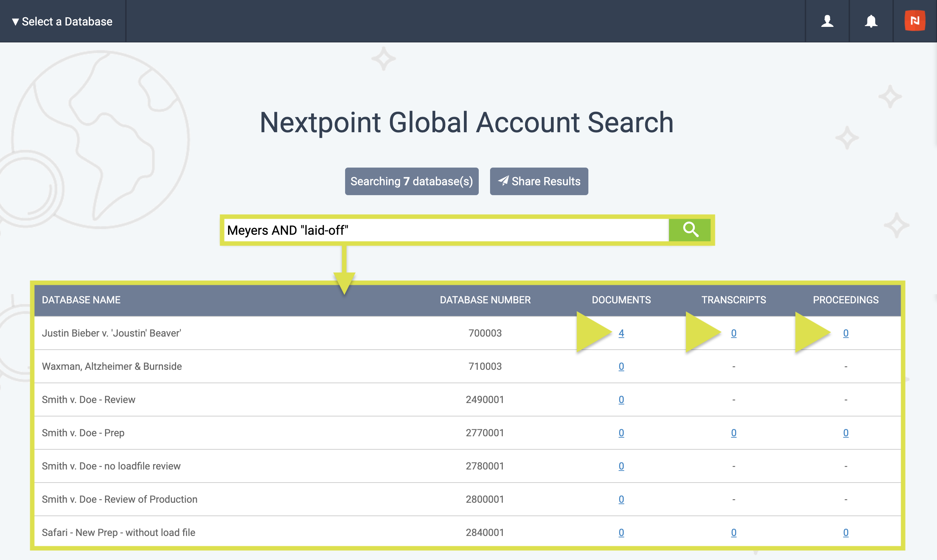Click database number 2490001

(x=485, y=399)
